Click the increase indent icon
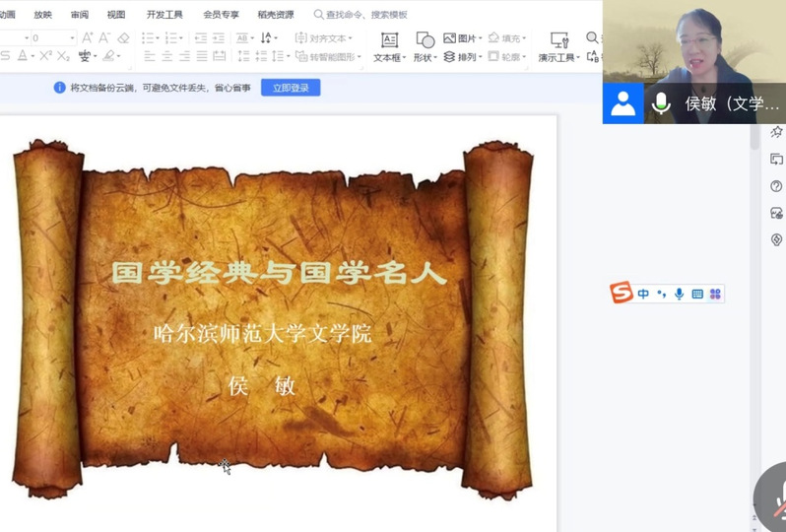The image size is (786, 532). 217,38
